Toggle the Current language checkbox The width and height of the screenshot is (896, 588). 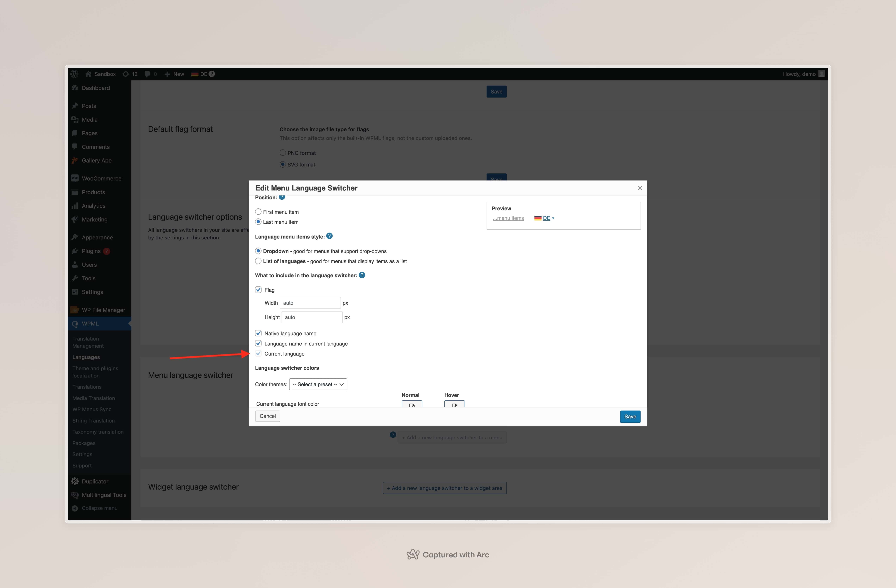(x=258, y=354)
